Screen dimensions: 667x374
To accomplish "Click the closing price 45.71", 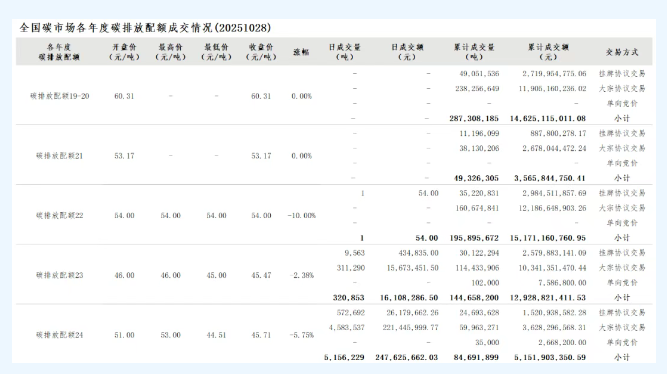I will pyautogui.click(x=261, y=335).
